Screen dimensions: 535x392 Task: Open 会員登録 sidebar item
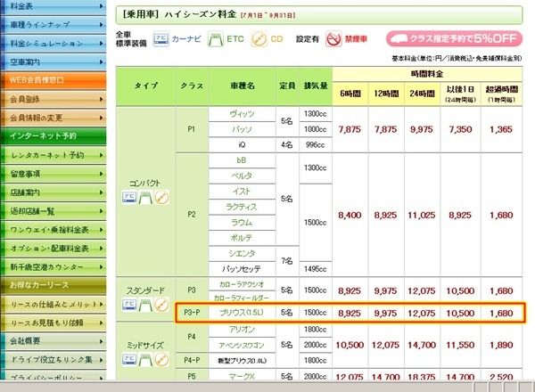tap(53, 99)
